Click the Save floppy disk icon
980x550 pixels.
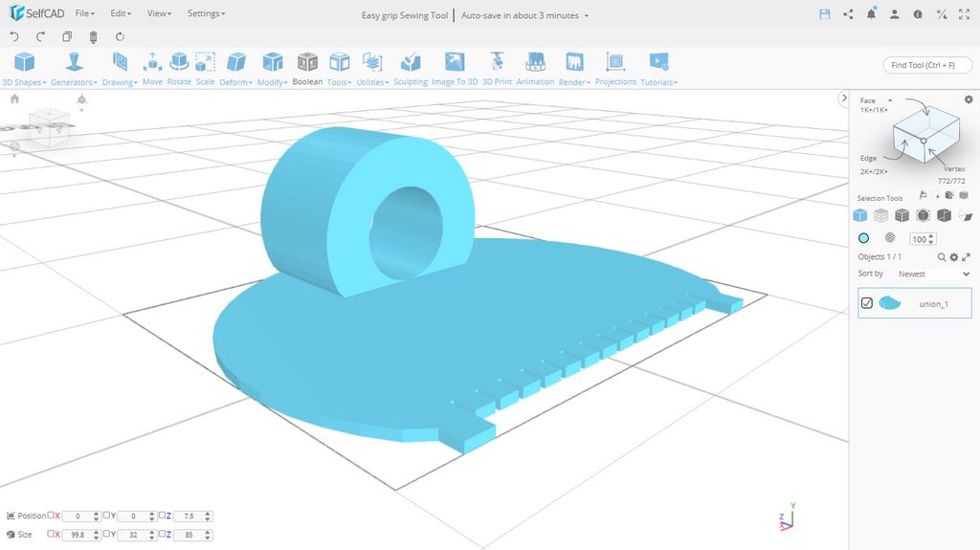(825, 14)
